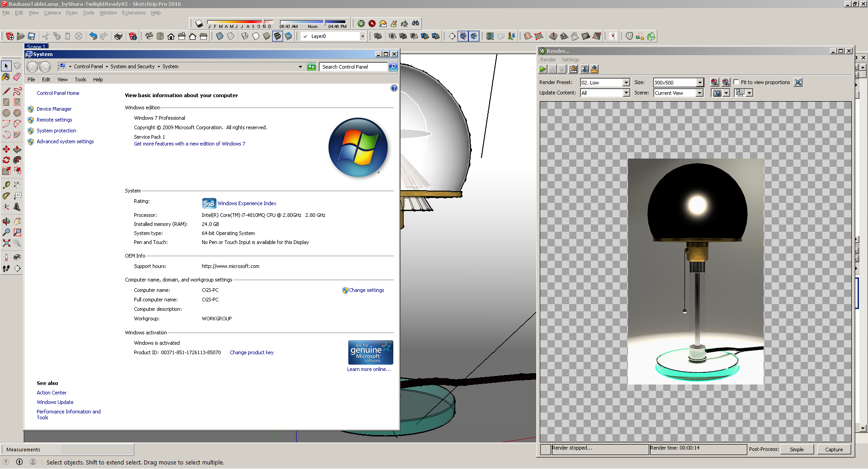Click the Measurements input box
This screenshot has width=868, height=469.
pyautogui.click(x=97, y=449)
